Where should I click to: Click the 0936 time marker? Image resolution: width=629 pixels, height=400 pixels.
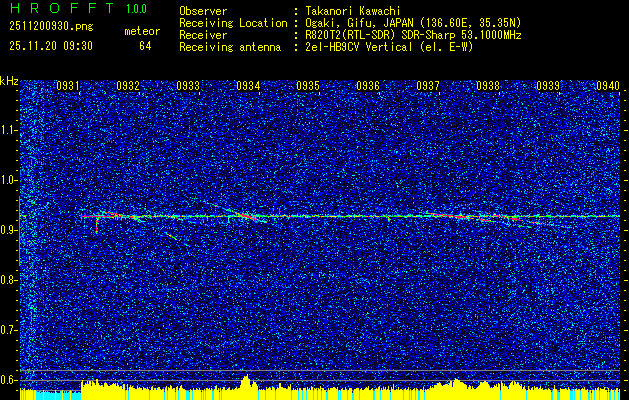coord(368,85)
